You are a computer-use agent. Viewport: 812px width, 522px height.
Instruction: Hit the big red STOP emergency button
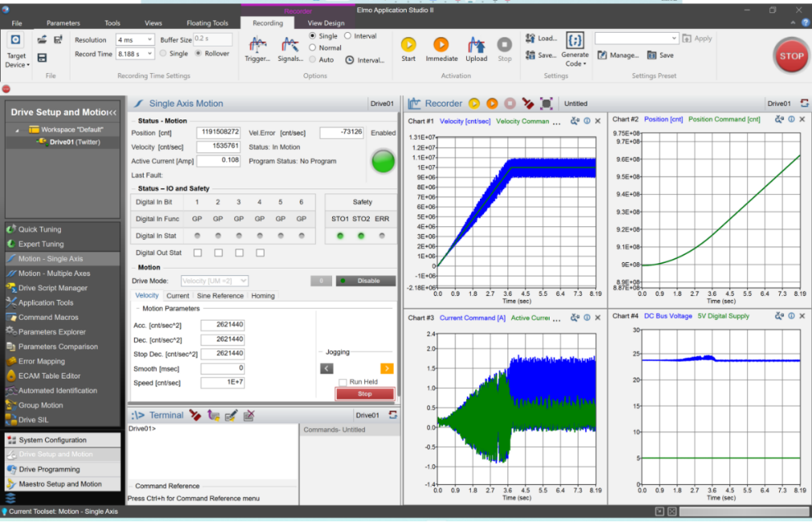pyautogui.click(x=791, y=56)
